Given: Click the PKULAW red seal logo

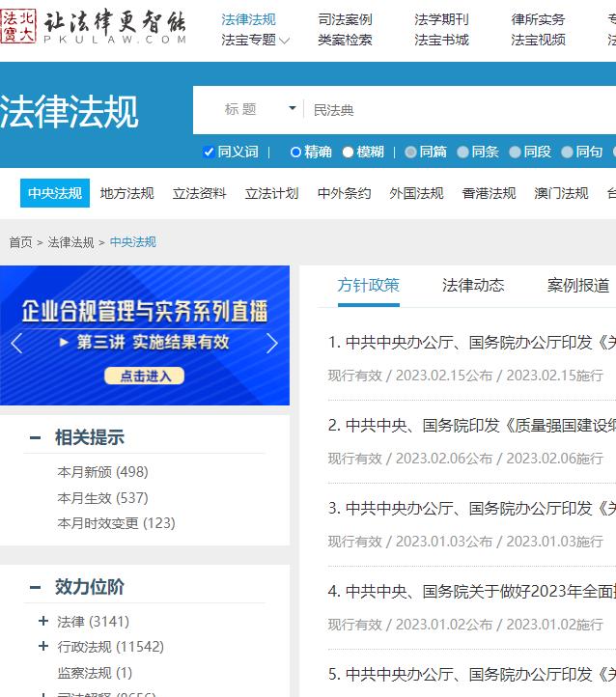Looking at the screenshot, I should [x=17, y=27].
